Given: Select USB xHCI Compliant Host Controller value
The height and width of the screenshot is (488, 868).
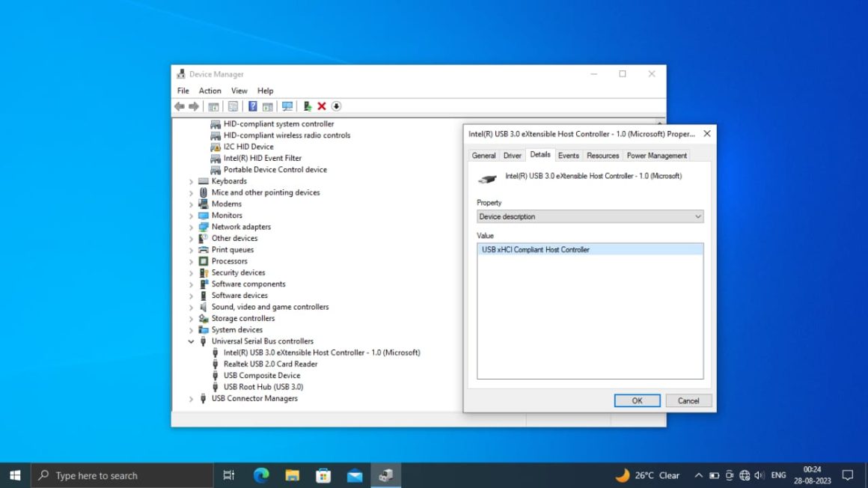Looking at the screenshot, I should [x=590, y=250].
